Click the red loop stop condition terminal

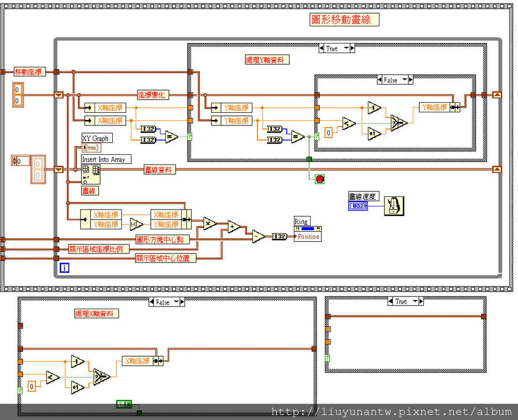tap(320, 179)
